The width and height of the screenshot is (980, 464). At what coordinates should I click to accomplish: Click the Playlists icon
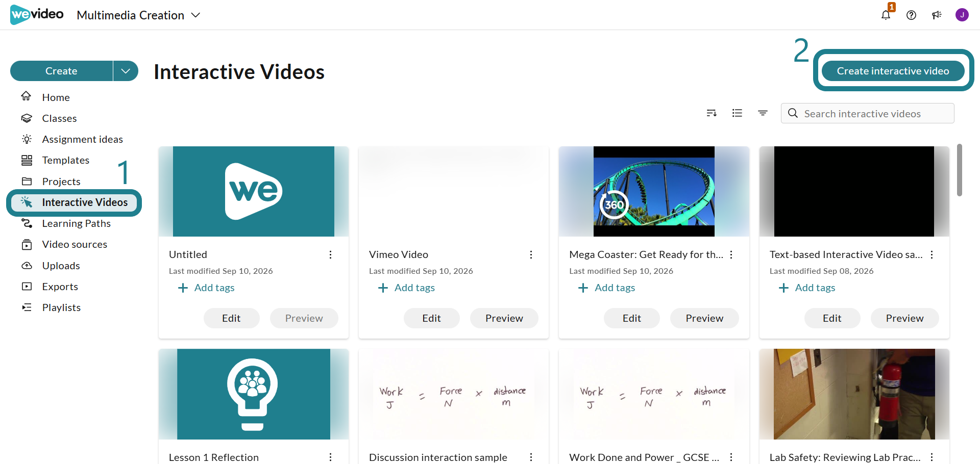point(27,307)
